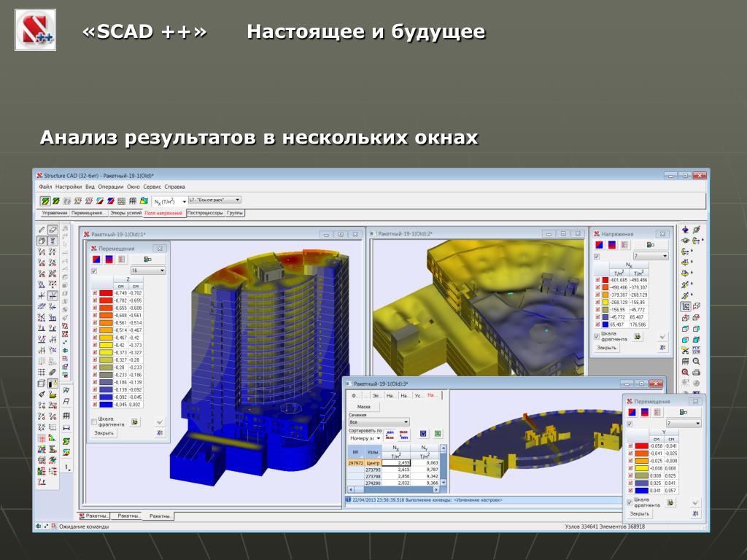Click the red min/max sort icon
The height and width of the screenshot is (560, 747).
point(390,434)
